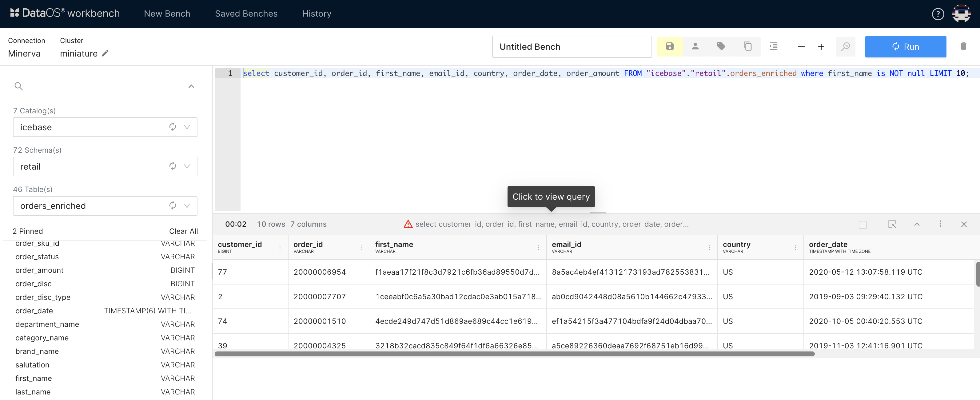This screenshot has width=980, height=400.
Task: Click the '10 rows' count in results bar
Action: tap(271, 224)
